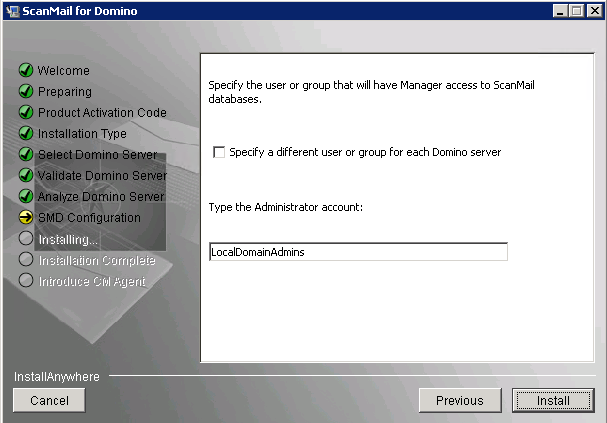Click the circle icon beside Installation Complete
This screenshot has width=607, height=423.
(27, 260)
